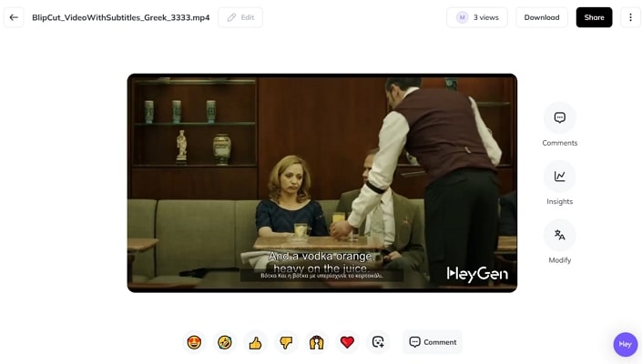The image size is (642, 364).
Task: Open the Modify translate icon
Action: tap(560, 235)
